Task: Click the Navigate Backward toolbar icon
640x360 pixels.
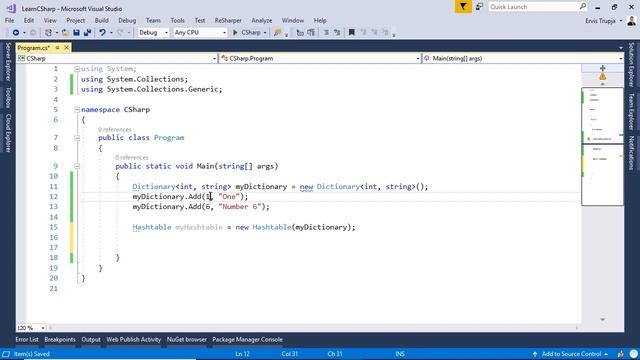Action: pyautogui.click(x=16, y=32)
